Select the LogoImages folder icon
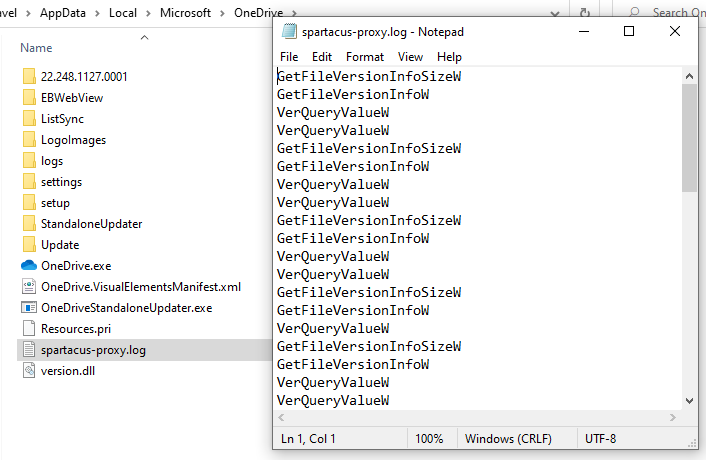This screenshot has width=706, height=460. coord(29,140)
